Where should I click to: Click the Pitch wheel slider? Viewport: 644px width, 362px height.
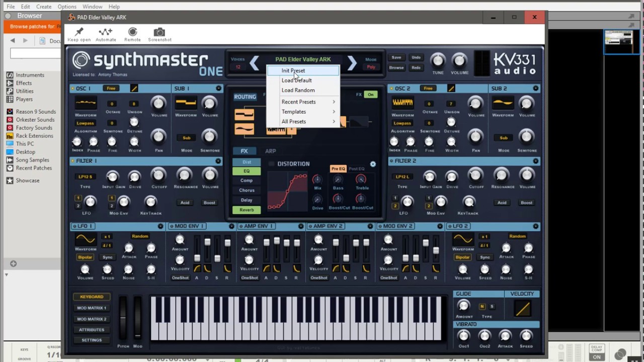pos(123,318)
